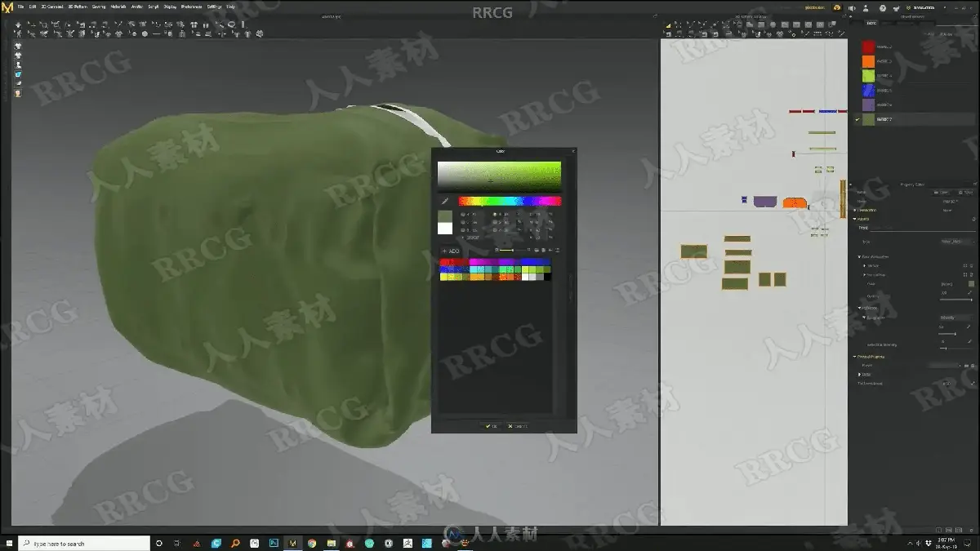Open the Avatar menu
Image resolution: width=980 pixels, height=551 pixels.
coord(136,6)
